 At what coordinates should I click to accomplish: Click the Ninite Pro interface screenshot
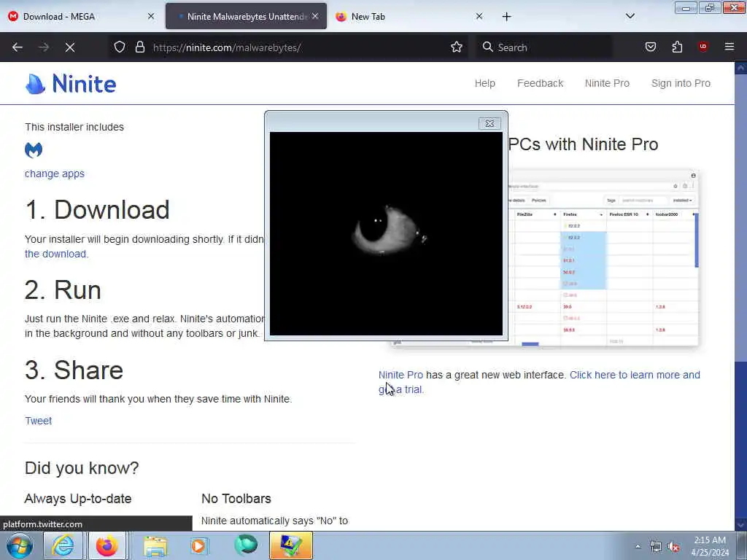[603, 258]
